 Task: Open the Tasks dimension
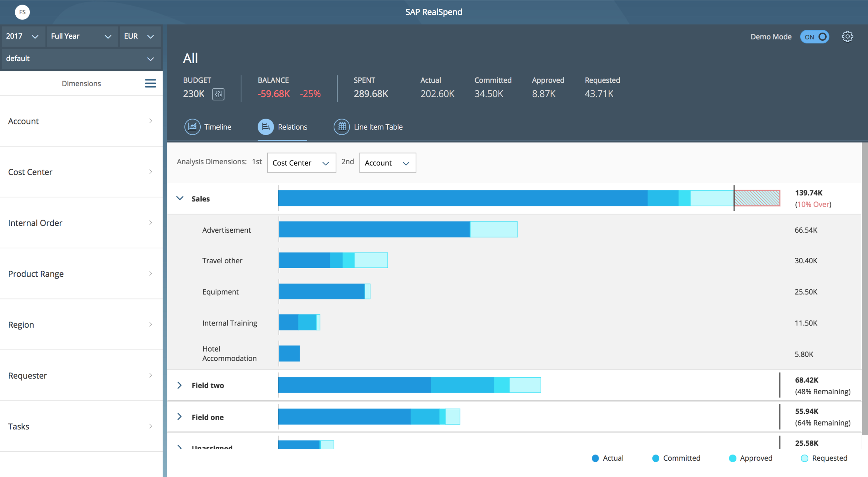pos(81,426)
